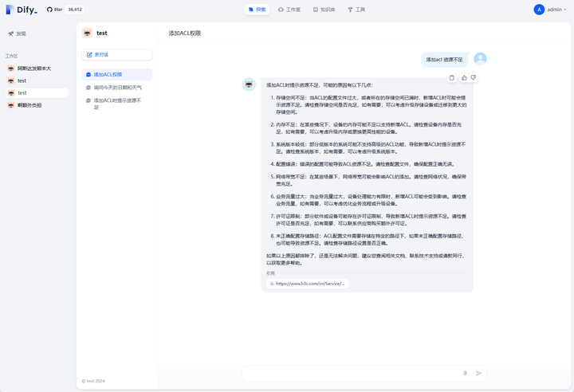
Task: Expand the admin account dropdown
Action: [556, 10]
